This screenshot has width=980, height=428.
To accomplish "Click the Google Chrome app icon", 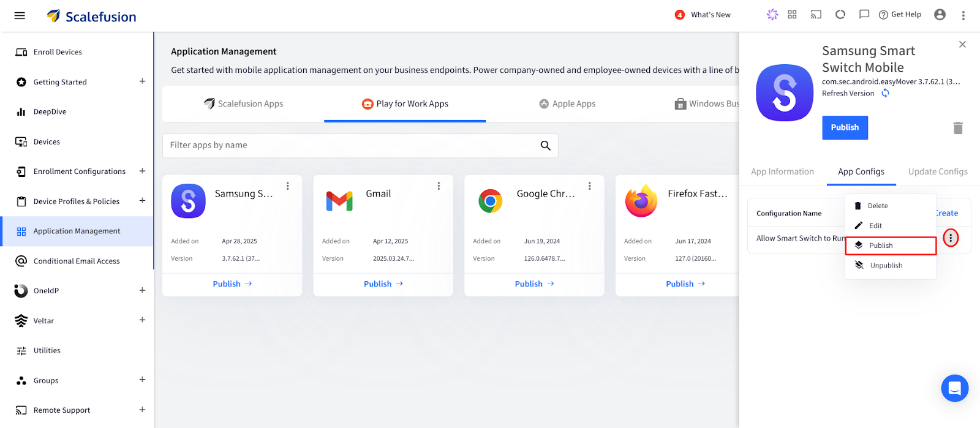I will pos(491,201).
